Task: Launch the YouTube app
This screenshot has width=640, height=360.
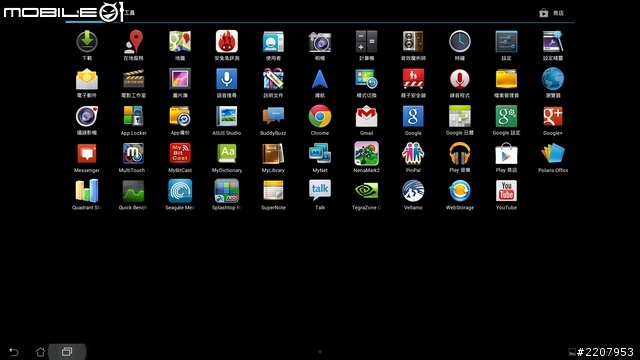Action: point(506,191)
